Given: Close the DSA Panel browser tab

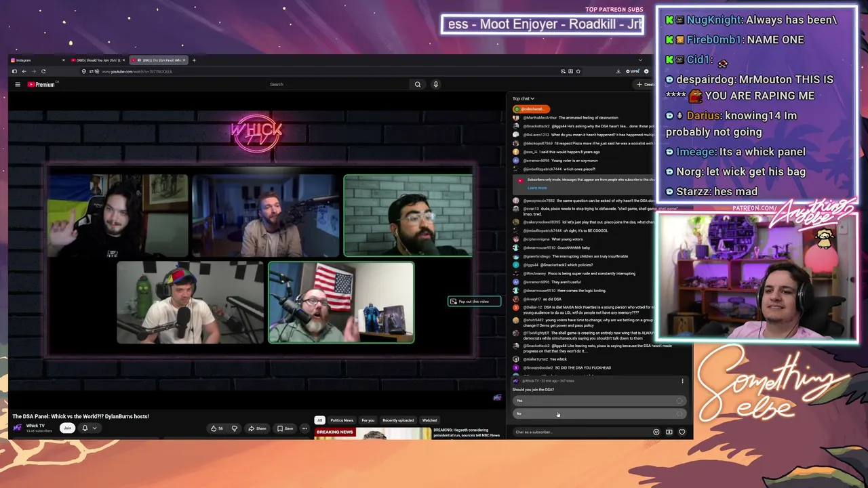Looking at the screenshot, I should (x=184, y=60).
